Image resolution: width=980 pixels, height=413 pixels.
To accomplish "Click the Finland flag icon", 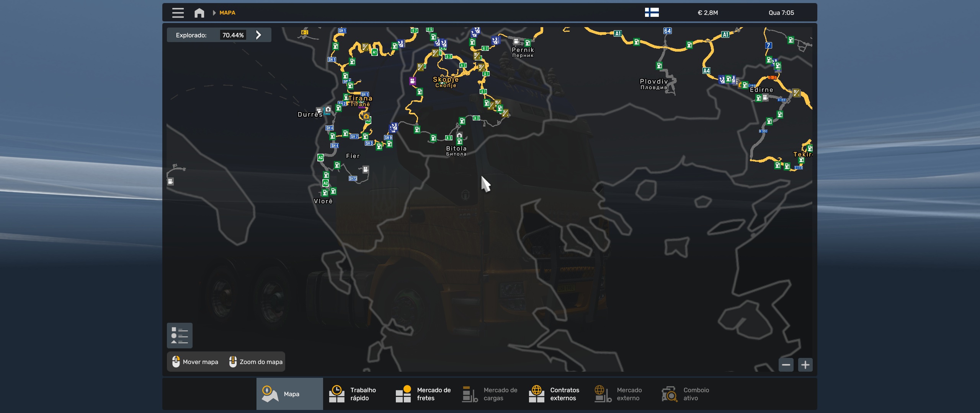I will [652, 13].
